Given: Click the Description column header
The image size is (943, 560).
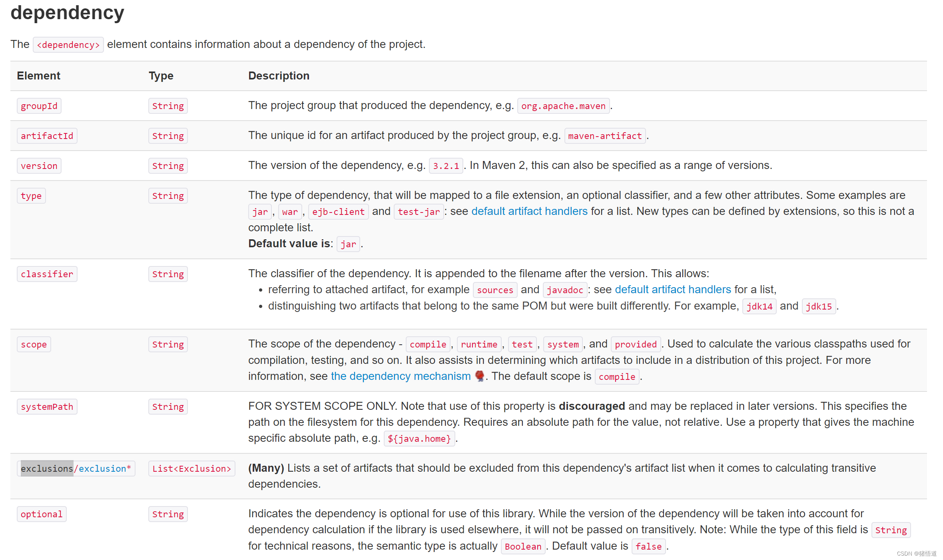Looking at the screenshot, I should [279, 76].
